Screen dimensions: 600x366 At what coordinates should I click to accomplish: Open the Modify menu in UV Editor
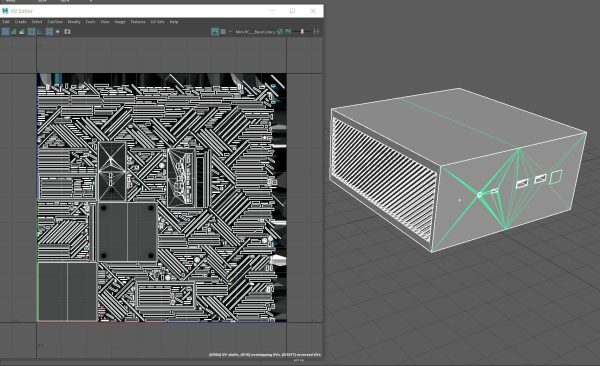coord(74,22)
